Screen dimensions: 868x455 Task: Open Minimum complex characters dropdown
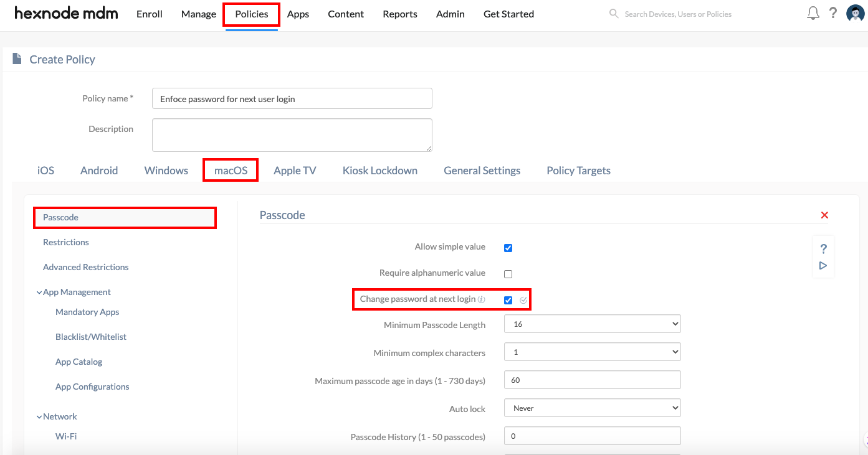592,352
